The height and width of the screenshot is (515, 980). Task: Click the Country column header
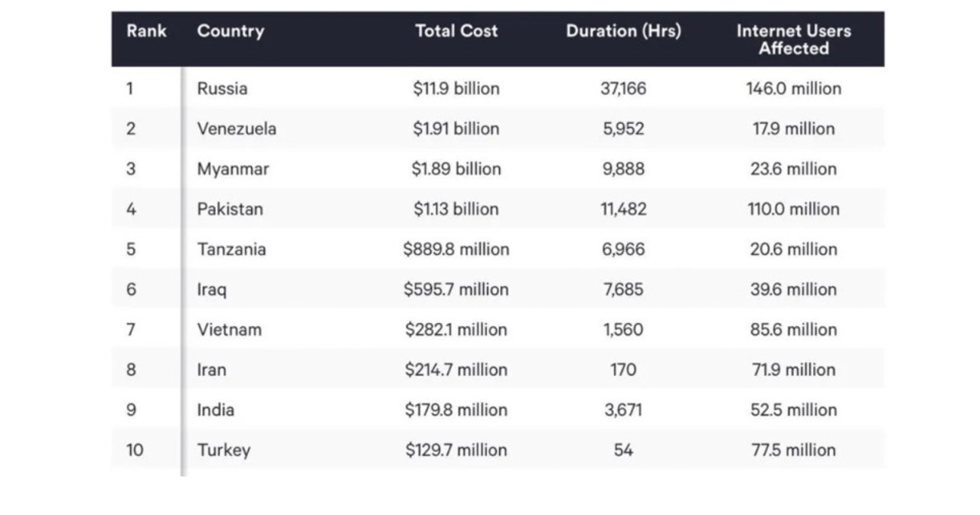click(230, 31)
